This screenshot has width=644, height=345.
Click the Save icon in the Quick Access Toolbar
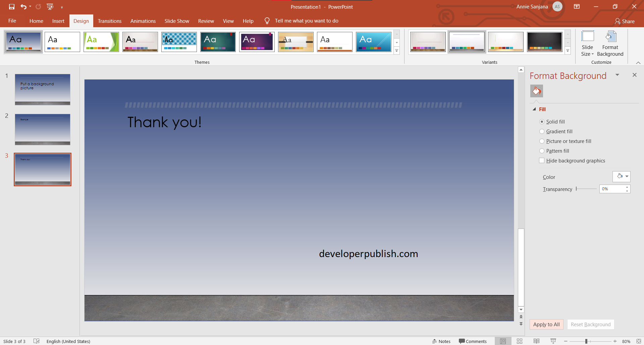click(x=12, y=6)
